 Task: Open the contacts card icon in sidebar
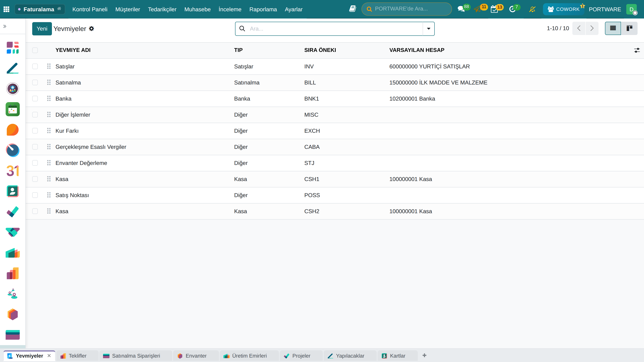13,191
